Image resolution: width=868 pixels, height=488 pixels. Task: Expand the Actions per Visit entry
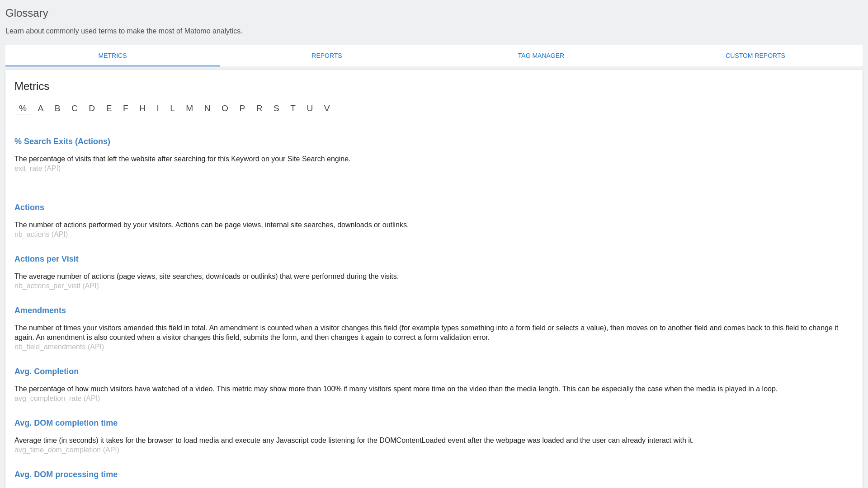pos(47,258)
